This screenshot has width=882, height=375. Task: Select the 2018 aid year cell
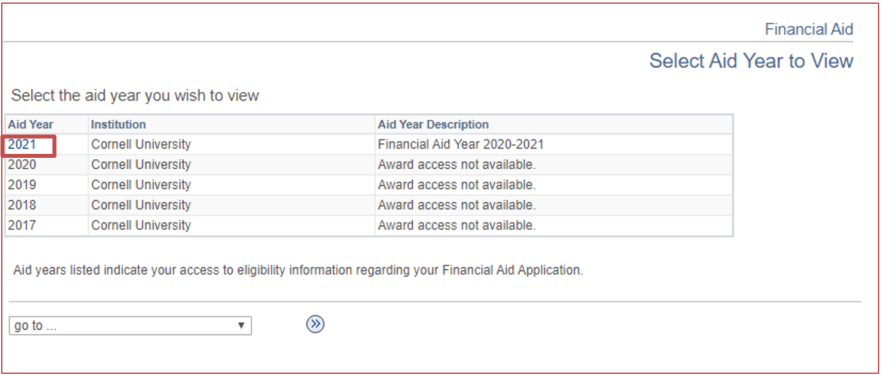click(x=22, y=205)
